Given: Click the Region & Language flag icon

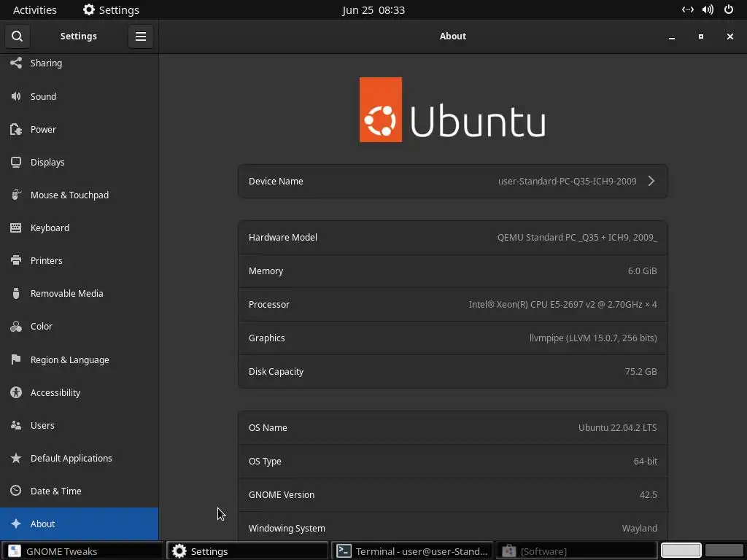Looking at the screenshot, I should (x=16, y=359).
